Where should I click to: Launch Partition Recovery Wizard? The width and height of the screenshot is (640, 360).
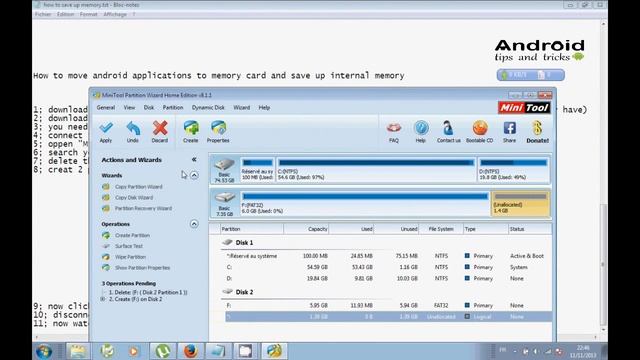[x=143, y=208]
